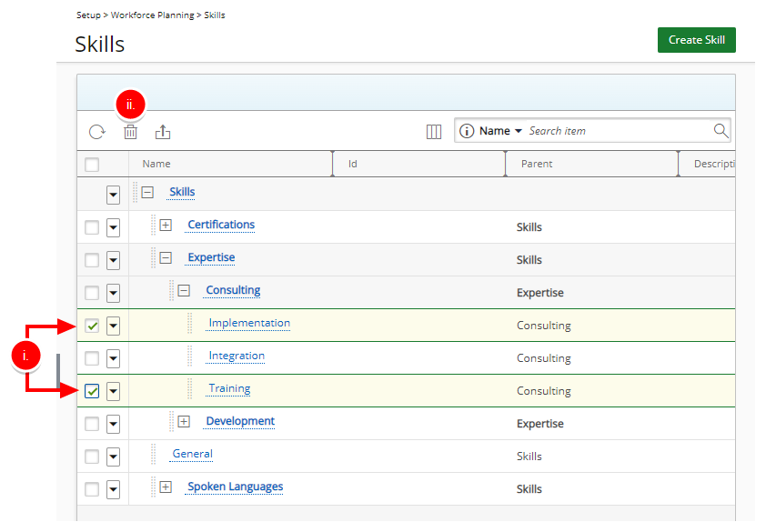This screenshot has width=766, height=532.
Task: Open the Name search field dropdown
Action: tap(500, 131)
